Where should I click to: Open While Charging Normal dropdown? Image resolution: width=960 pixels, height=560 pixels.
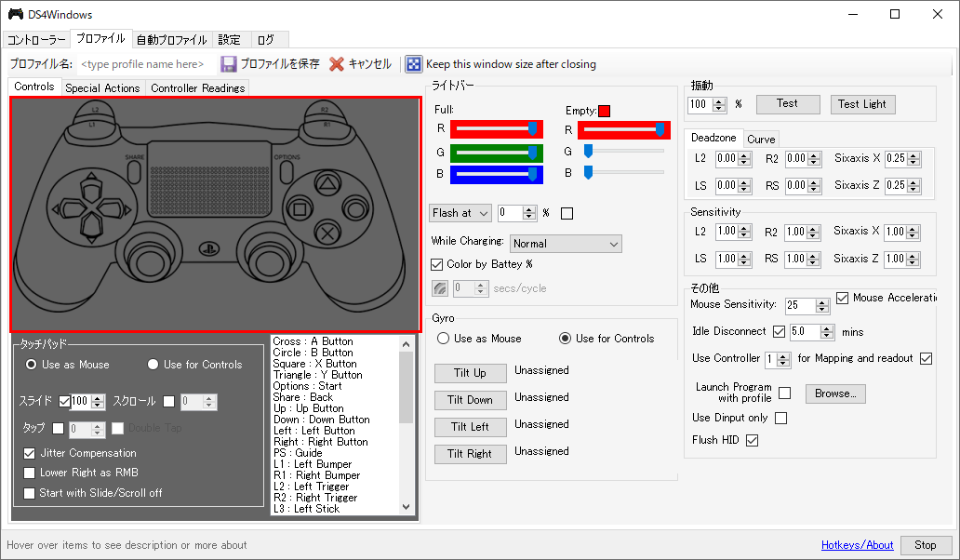tap(566, 244)
